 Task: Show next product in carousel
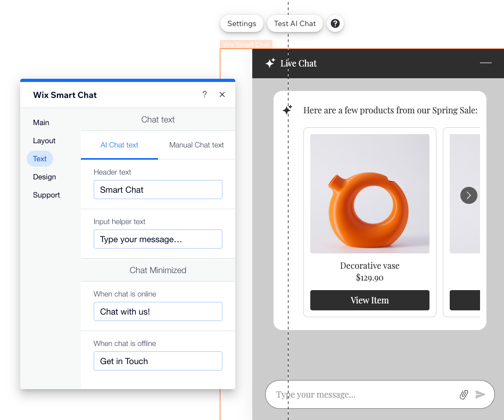(x=468, y=195)
